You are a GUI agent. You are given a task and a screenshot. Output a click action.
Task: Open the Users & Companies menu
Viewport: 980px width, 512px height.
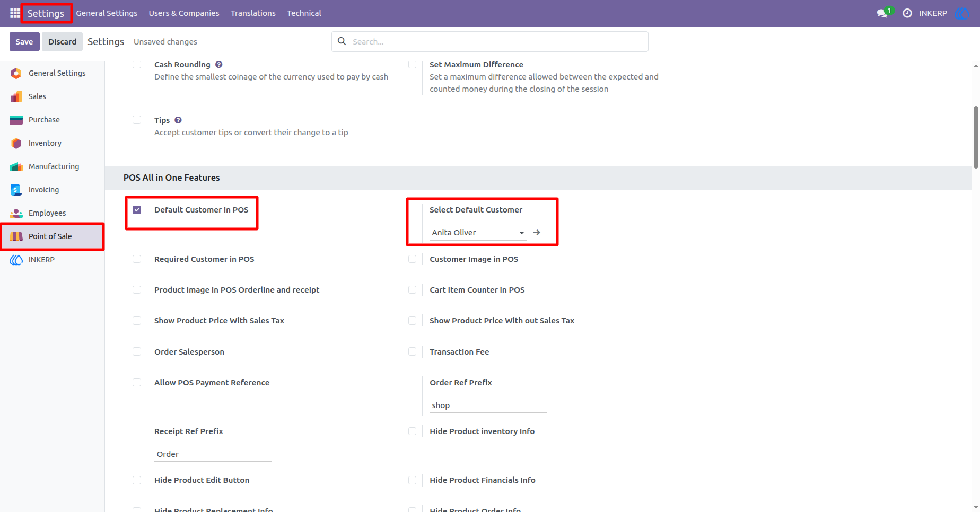[x=184, y=13]
